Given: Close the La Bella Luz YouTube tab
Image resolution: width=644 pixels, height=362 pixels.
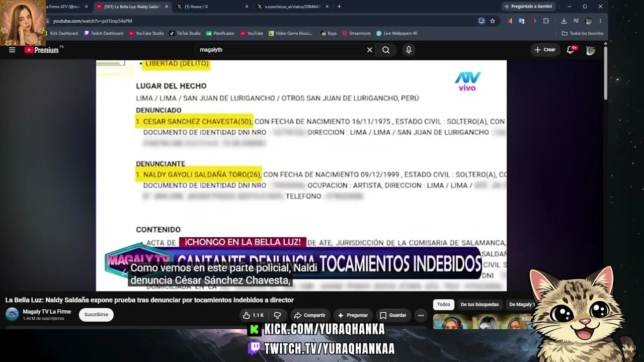Looking at the screenshot, I should [167, 7].
